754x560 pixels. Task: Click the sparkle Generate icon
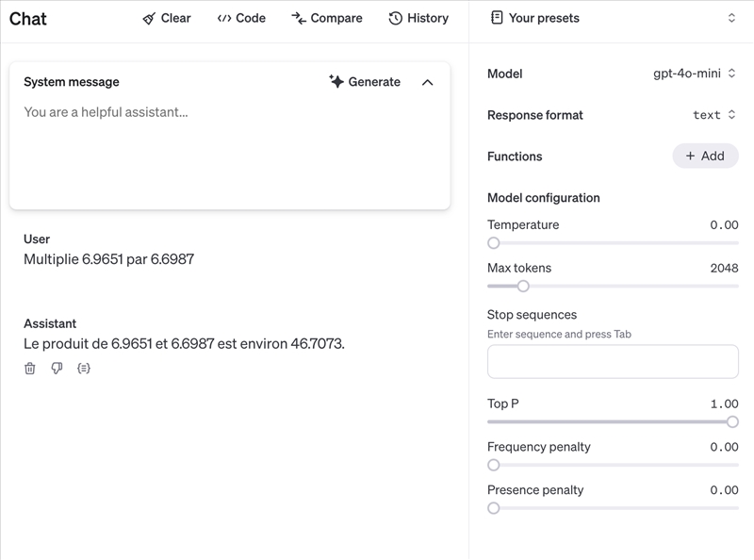336,82
